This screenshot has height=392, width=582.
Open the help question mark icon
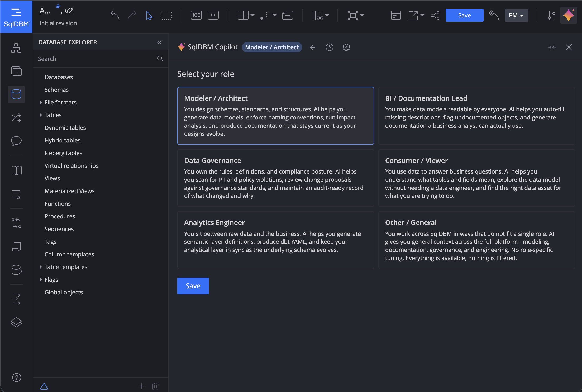[17, 377]
